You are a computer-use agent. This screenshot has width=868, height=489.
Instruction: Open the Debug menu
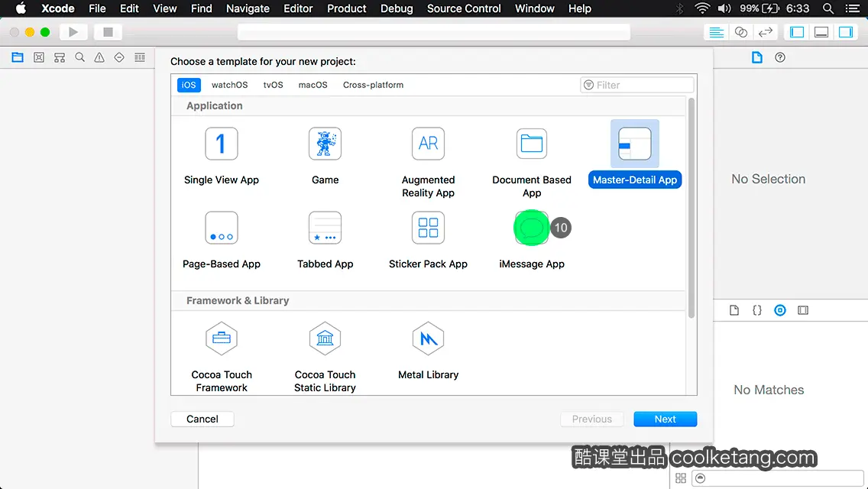pos(397,8)
